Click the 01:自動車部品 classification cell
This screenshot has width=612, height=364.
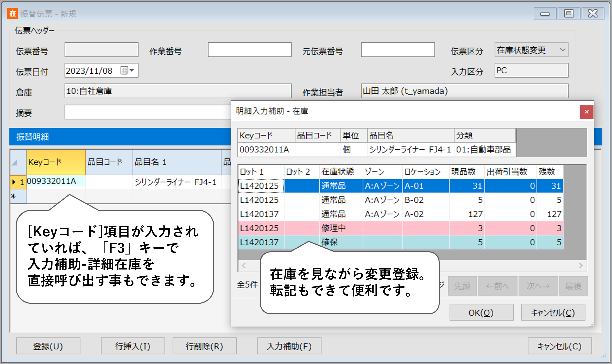point(485,149)
